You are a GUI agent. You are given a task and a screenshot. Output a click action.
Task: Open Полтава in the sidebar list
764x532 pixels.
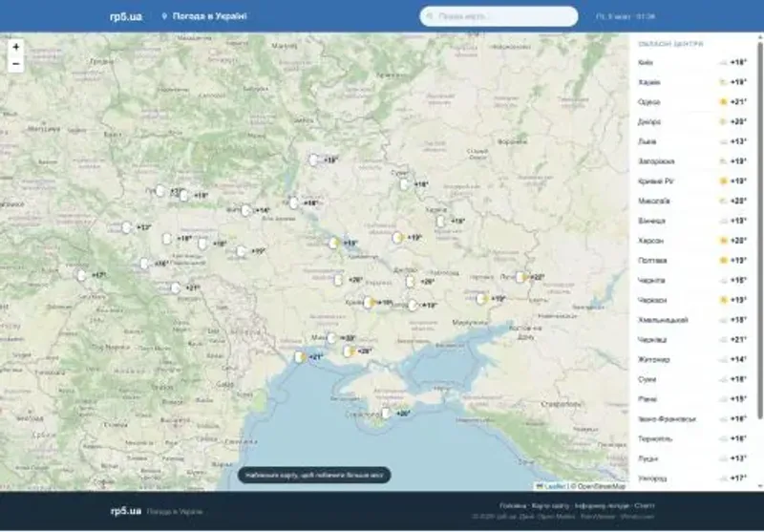point(691,261)
